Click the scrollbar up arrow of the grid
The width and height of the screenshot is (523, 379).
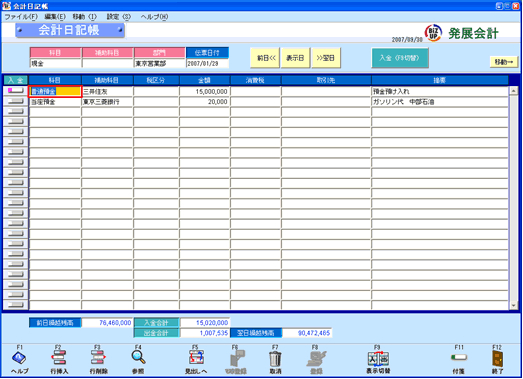pyautogui.click(x=513, y=91)
